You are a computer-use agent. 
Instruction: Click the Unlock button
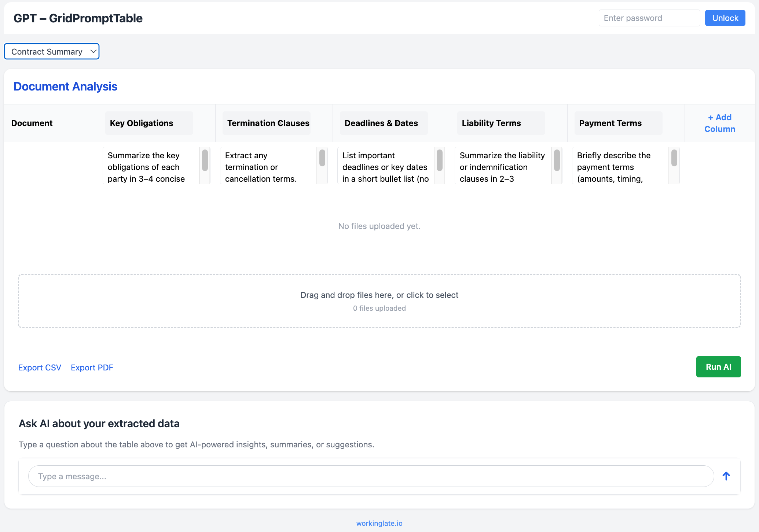coord(725,18)
